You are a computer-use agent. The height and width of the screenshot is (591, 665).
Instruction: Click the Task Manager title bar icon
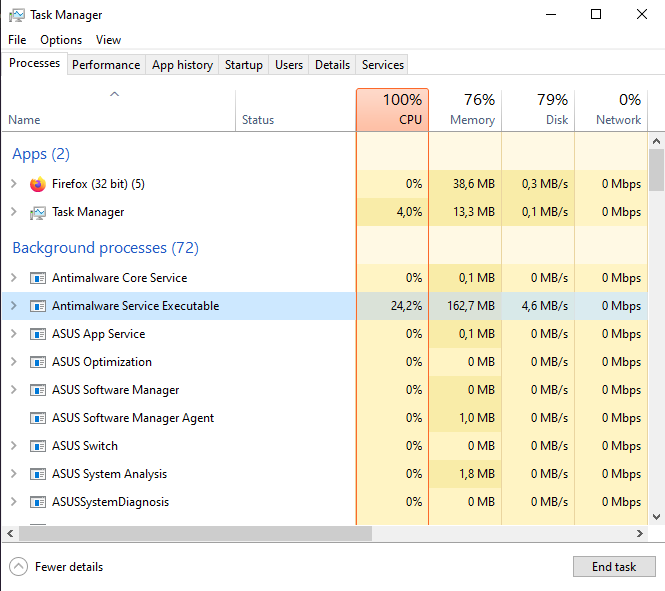click(x=16, y=15)
